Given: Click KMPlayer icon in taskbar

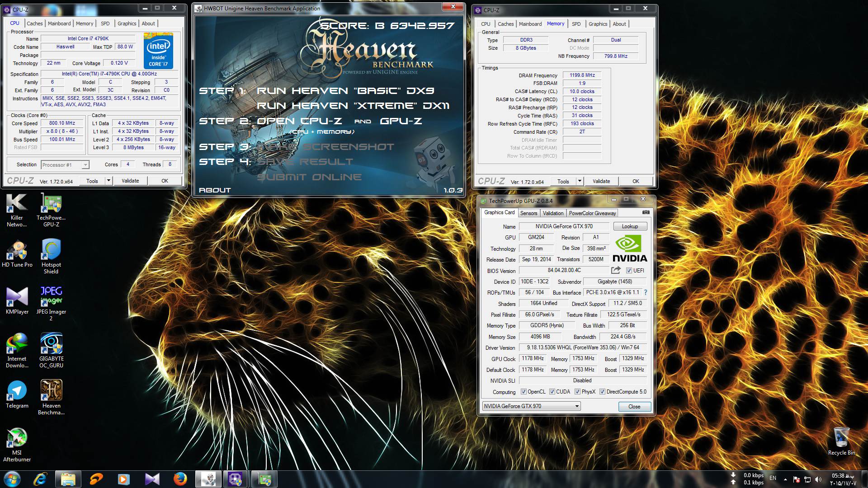Looking at the screenshot, I should tap(152, 479).
